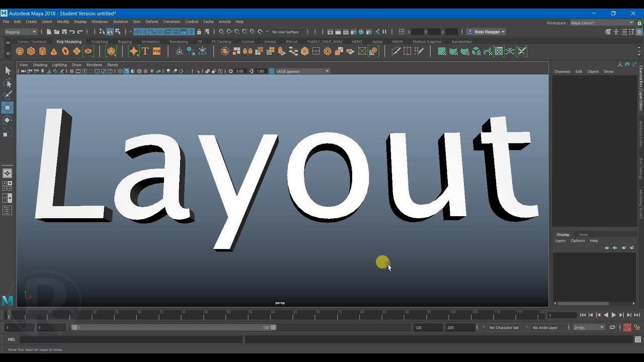The width and height of the screenshot is (644, 362).
Task: Open the sRGB gamma view transform dropdown
Action: (x=302, y=71)
